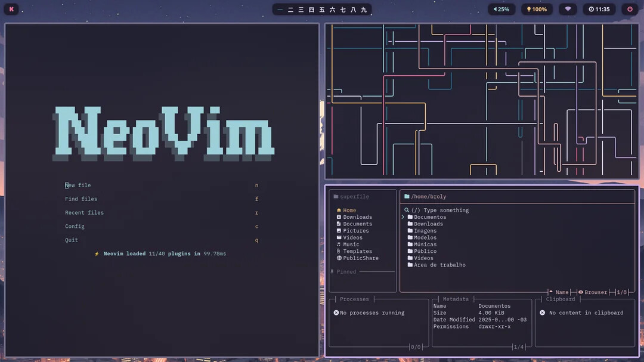The image size is (644, 362).
Task: Toggle volume mute at 25% indicator
Action: [x=501, y=10]
